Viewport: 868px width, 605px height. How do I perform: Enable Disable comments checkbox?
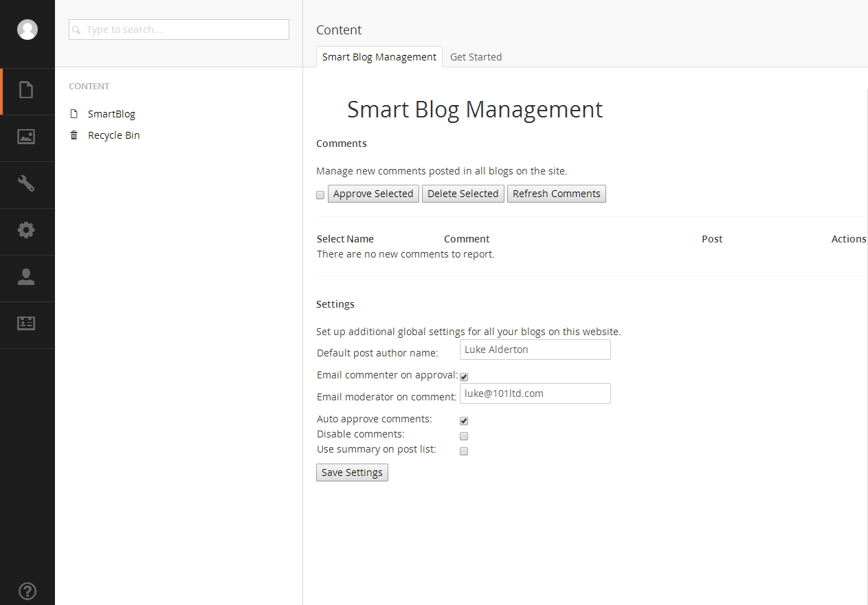pos(464,436)
